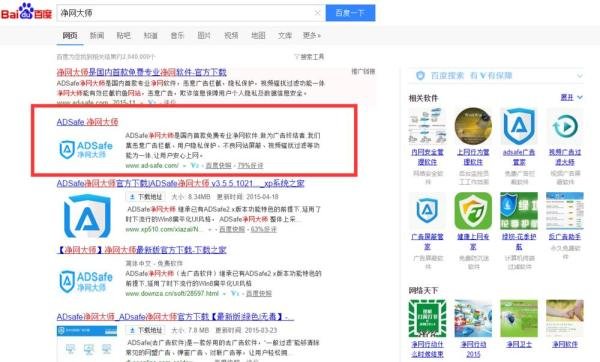Click the Baidu security shield icon in the sidebar
Viewport: 600px width, 362px height.
click(420, 76)
